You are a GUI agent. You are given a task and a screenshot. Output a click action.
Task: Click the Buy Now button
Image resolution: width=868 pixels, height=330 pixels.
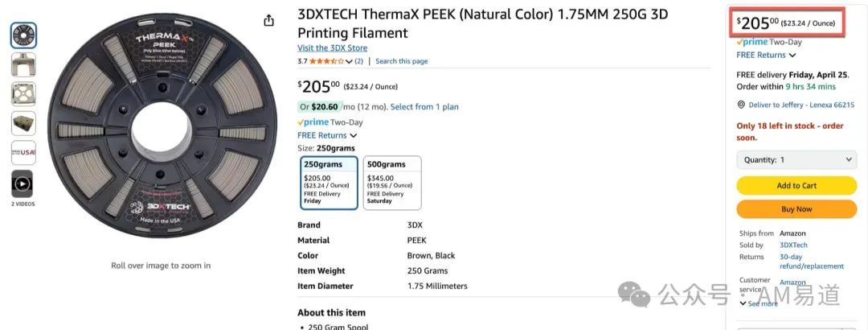click(x=796, y=209)
